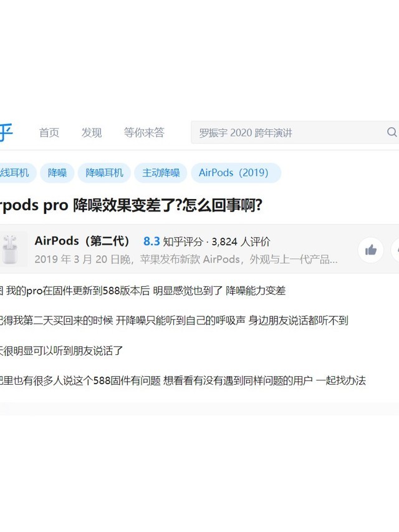Open the AirPods（第二代） product title

coord(82,241)
